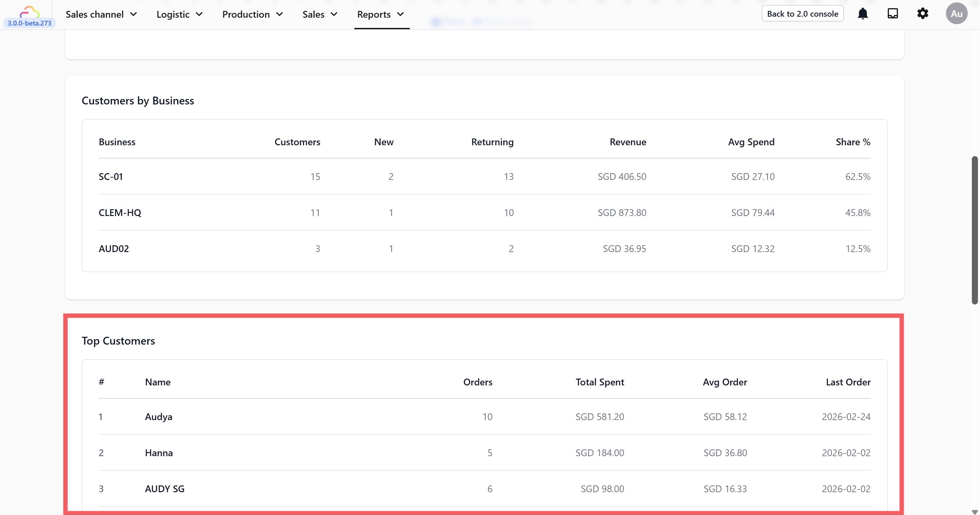The height and width of the screenshot is (515, 980).
Task: Click the AUD02 business row
Action: pos(114,249)
